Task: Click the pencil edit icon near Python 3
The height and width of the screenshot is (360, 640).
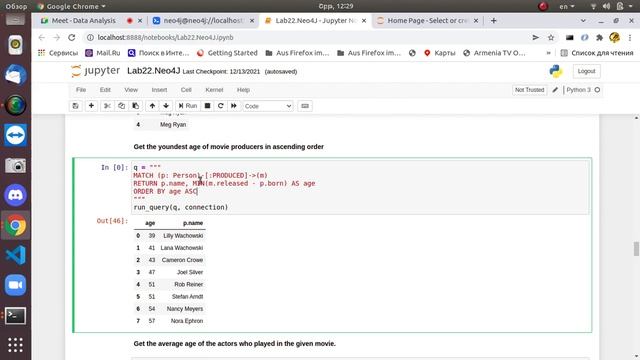Action: click(555, 90)
